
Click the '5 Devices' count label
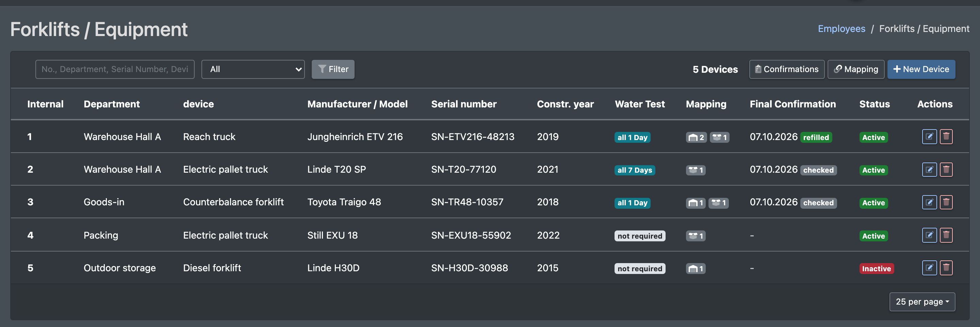coord(715,69)
